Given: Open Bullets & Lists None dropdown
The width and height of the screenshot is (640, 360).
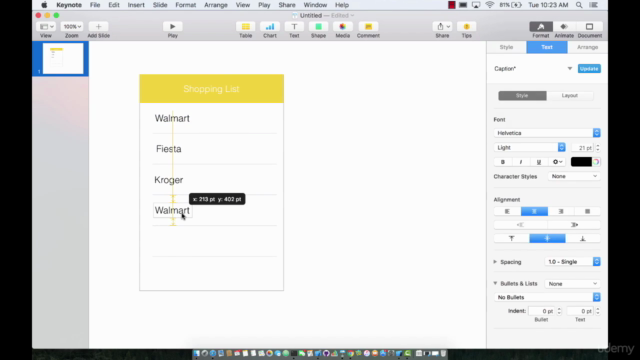Looking at the screenshot, I should tap(573, 284).
